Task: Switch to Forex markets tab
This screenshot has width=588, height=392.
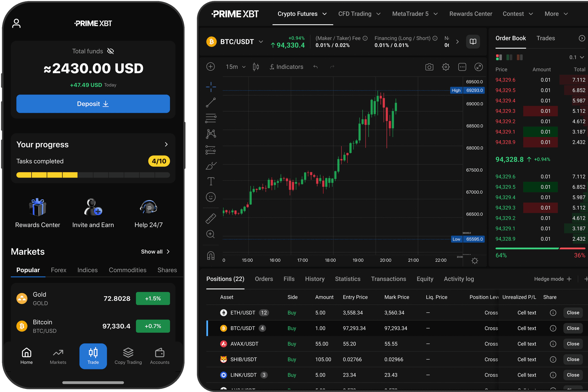Action: coord(58,270)
